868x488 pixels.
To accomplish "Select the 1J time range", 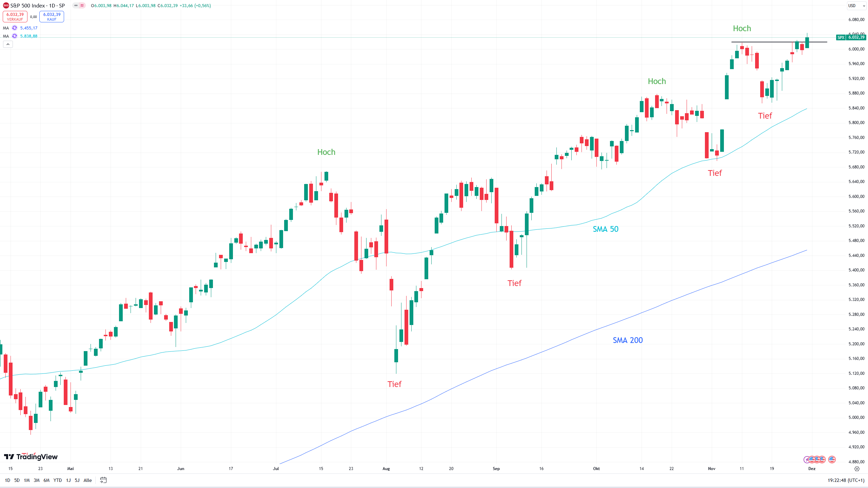I will click(68, 480).
